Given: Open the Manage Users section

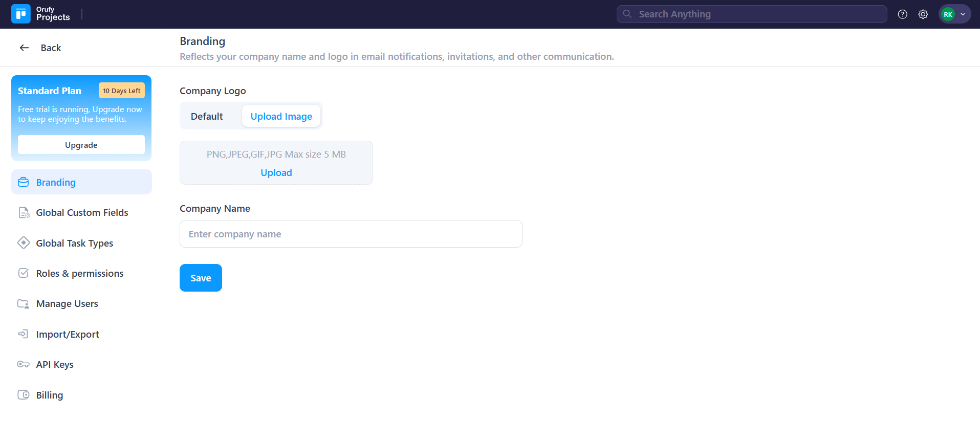Looking at the screenshot, I should (x=67, y=304).
